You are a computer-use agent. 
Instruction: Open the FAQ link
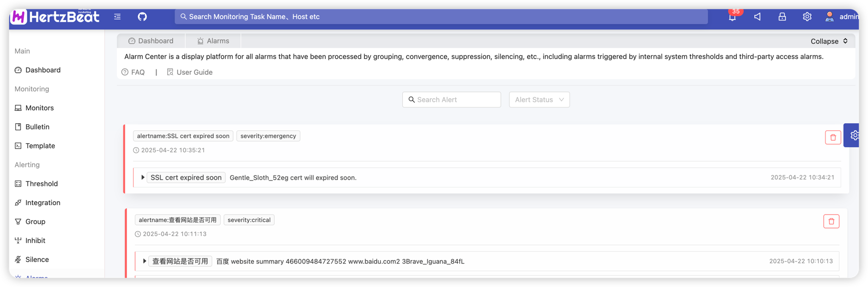point(133,72)
